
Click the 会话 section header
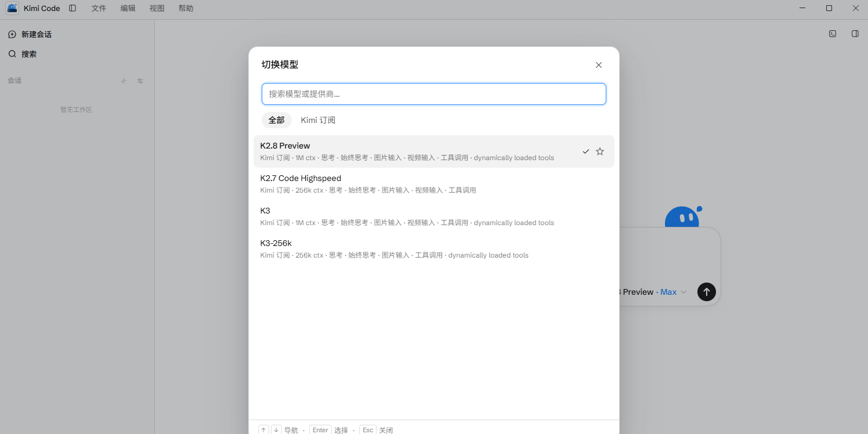coord(15,81)
